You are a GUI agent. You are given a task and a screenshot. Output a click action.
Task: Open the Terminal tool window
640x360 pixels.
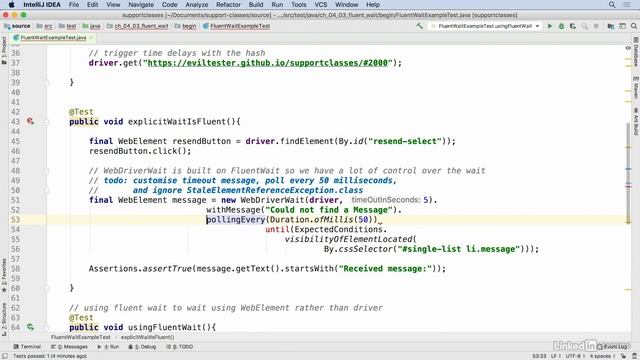27,347
